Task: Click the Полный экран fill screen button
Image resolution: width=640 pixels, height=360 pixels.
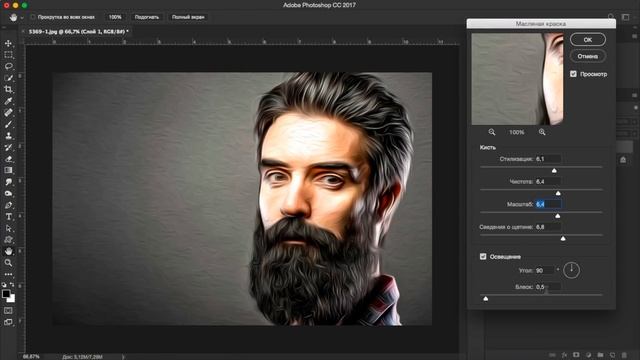Action: pos(188,17)
